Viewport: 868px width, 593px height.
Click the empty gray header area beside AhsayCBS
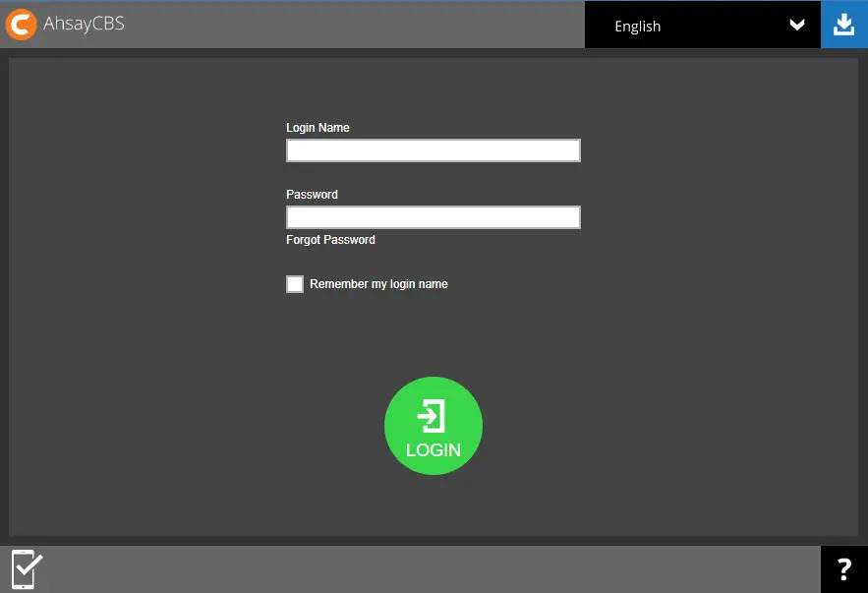click(354, 25)
